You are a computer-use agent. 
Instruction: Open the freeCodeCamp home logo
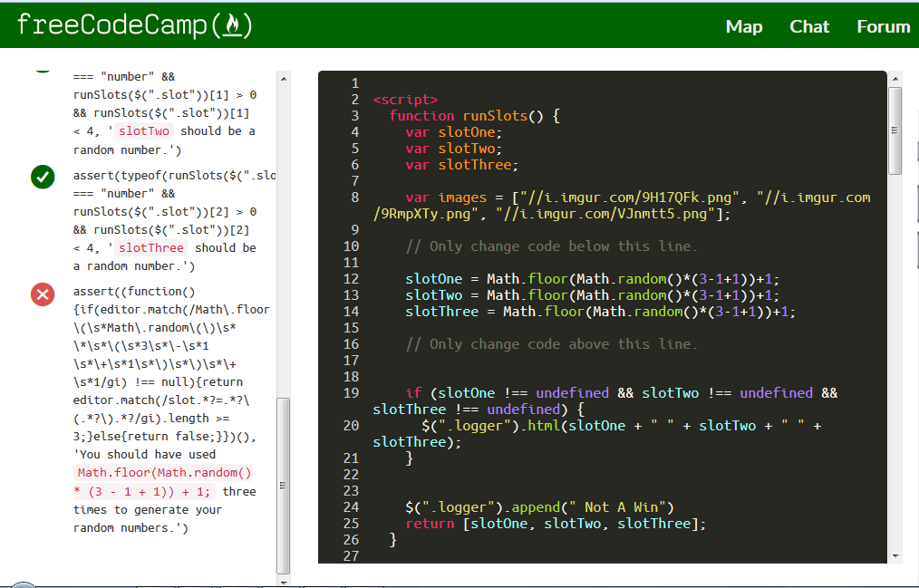135,25
